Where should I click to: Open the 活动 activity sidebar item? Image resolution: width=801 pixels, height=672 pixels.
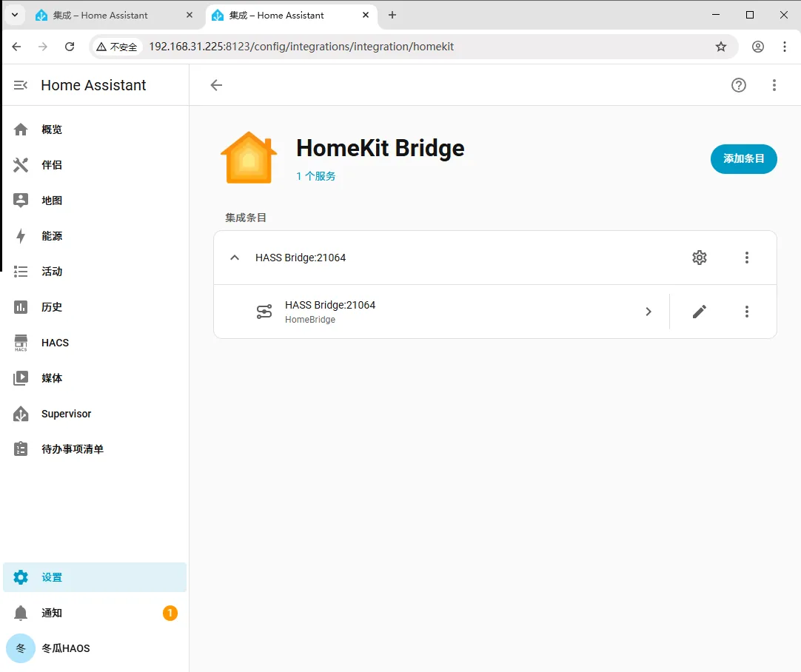click(x=95, y=272)
